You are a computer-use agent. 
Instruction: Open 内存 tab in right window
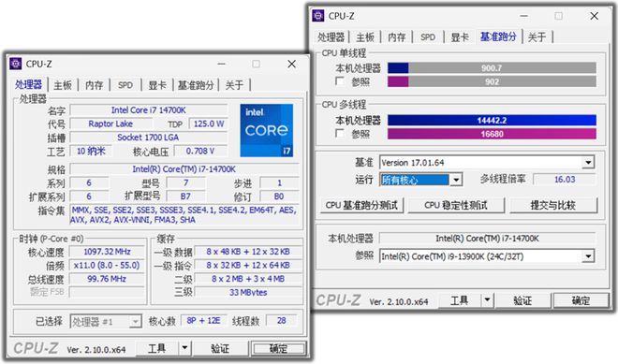coord(396,37)
